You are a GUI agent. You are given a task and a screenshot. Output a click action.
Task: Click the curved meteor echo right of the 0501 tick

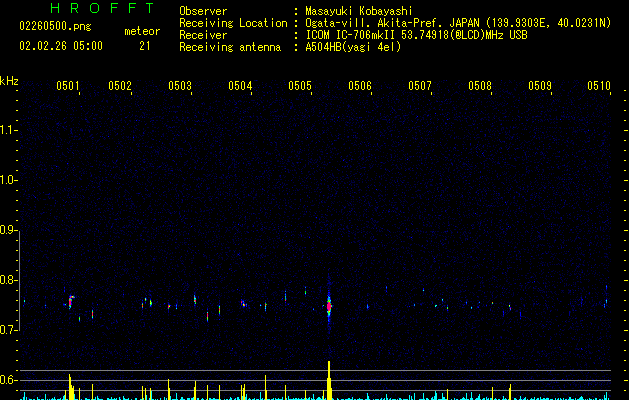(x=71, y=301)
